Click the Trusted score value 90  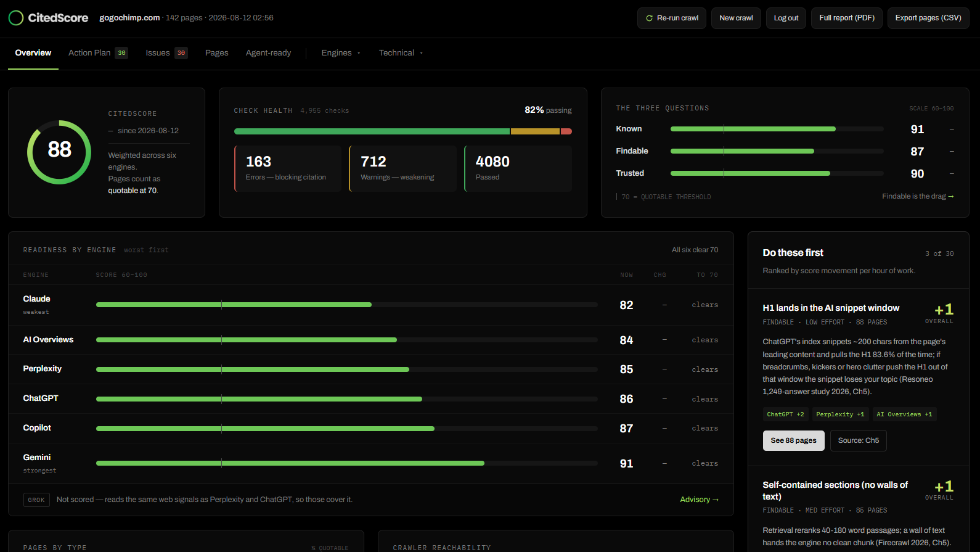coord(917,173)
